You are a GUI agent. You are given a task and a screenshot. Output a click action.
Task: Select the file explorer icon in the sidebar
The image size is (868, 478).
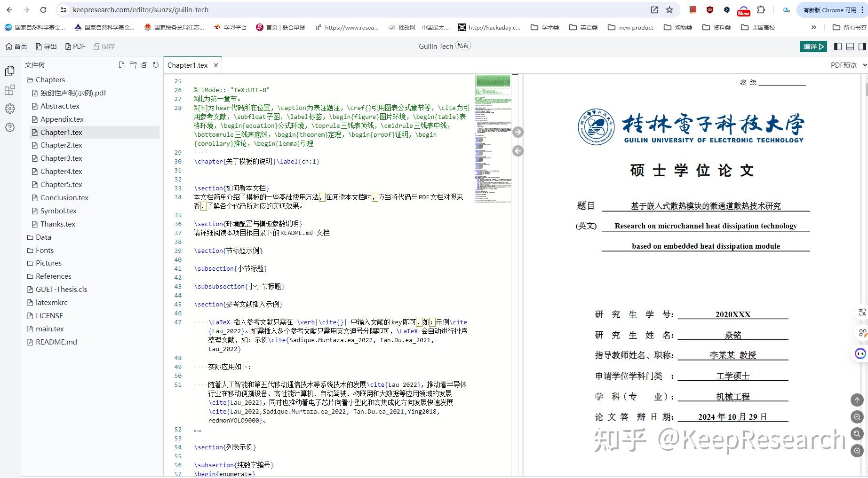[9, 71]
